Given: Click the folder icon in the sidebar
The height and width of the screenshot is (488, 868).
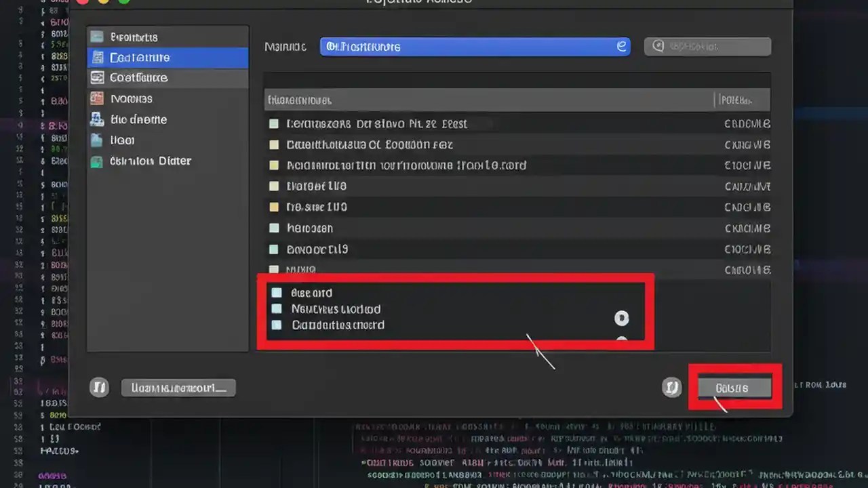Looking at the screenshot, I should point(96,140).
